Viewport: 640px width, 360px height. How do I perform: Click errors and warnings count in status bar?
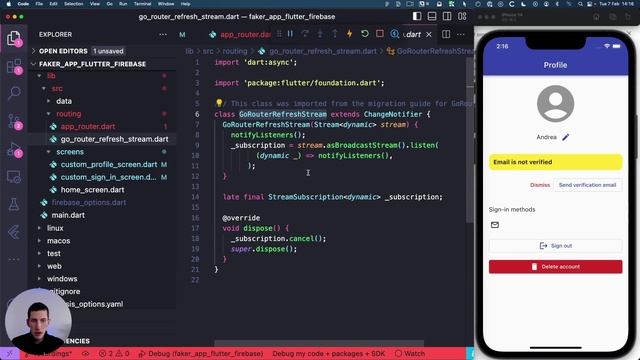[x=114, y=353]
